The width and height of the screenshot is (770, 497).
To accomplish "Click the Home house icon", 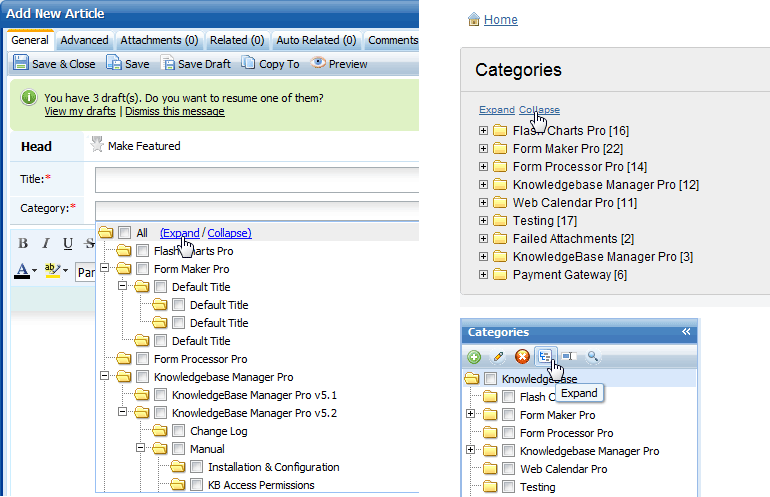I will point(473,19).
